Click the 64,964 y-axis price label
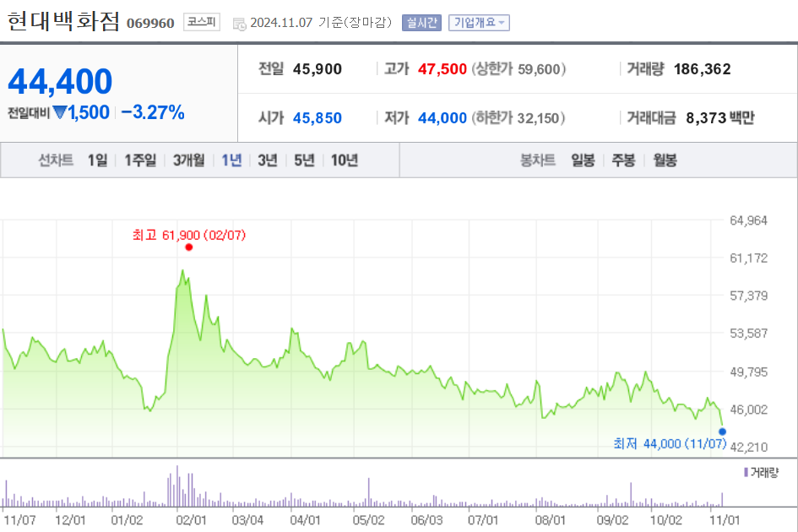 pos(748,220)
